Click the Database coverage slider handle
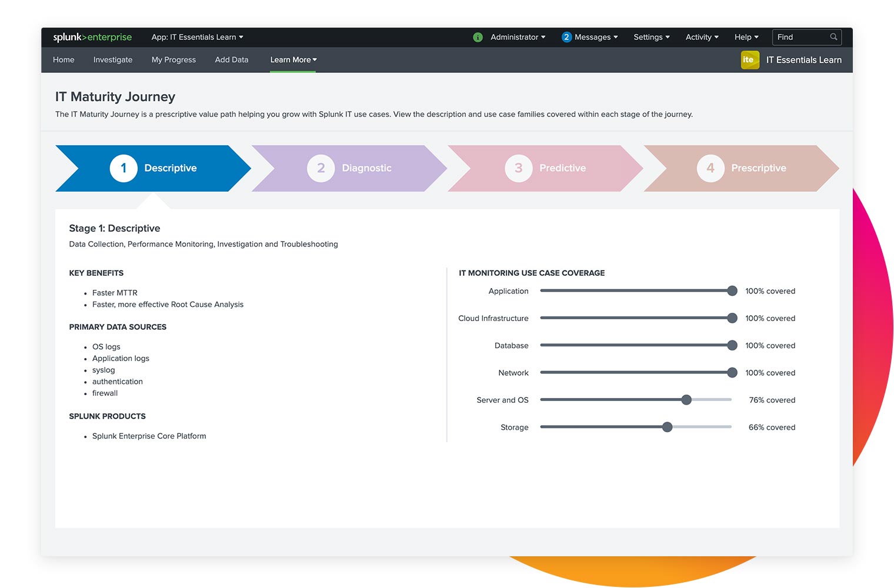This screenshot has height=588, width=894. (732, 345)
